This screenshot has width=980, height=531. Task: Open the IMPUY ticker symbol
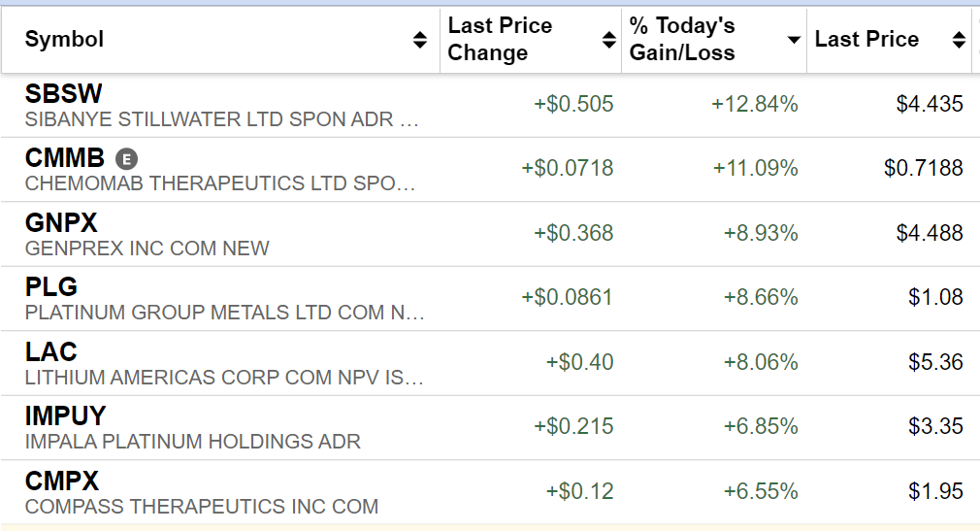pyautogui.click(x=66, y=416)
